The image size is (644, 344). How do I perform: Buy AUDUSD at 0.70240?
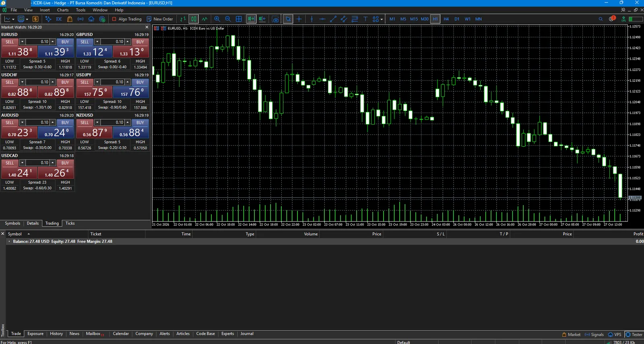[56, 132]
